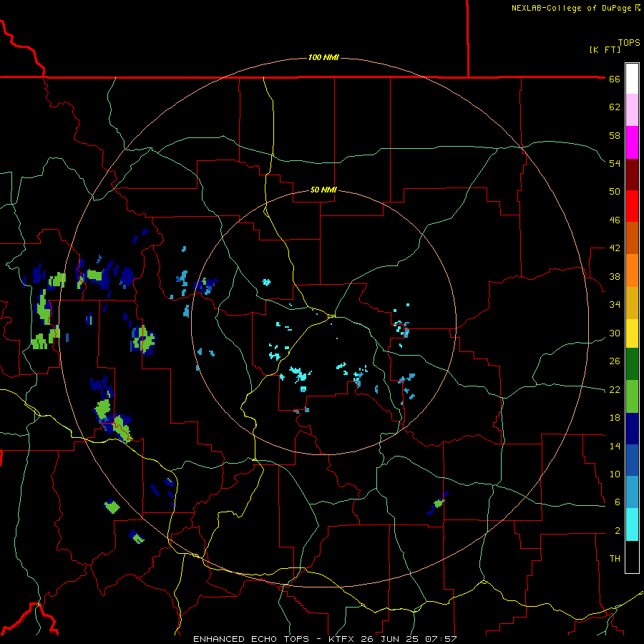Click the 30 legend scale value

[615, 333]
